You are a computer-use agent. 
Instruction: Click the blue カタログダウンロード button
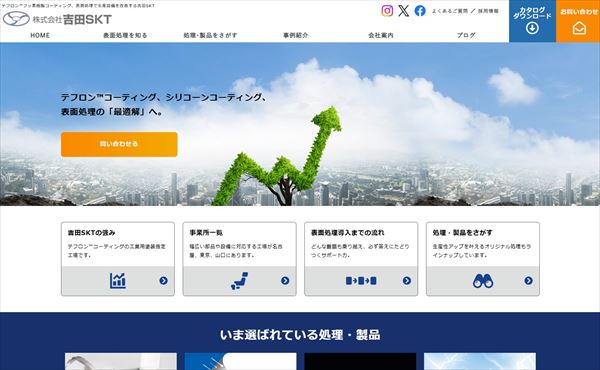pyautogui.click(x=532, y=21)
